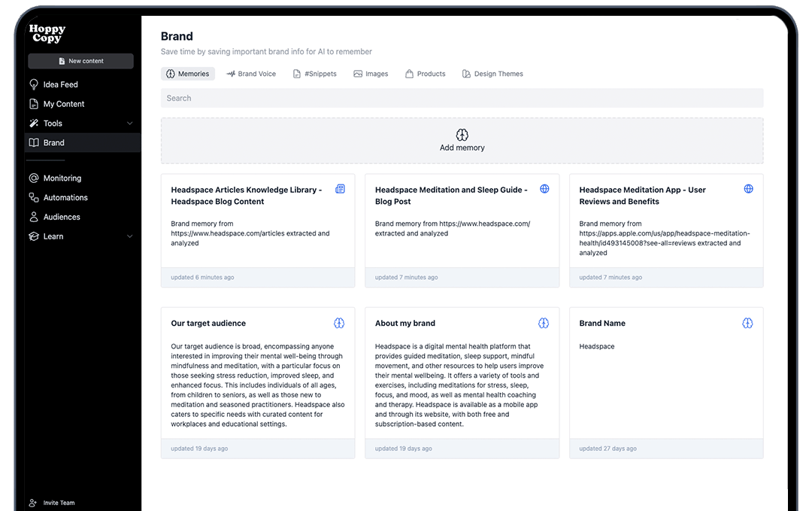Expand the Learn menu chevron

pyautogui.click(x=130, y=236)
